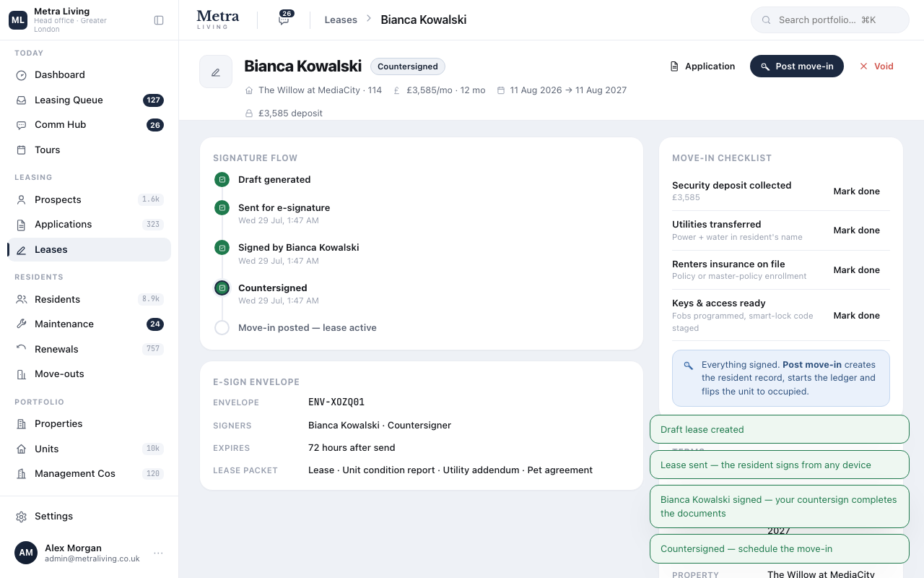Mark Utilities transferred done
The image size is (924, 578).
[x=857, y=230]
